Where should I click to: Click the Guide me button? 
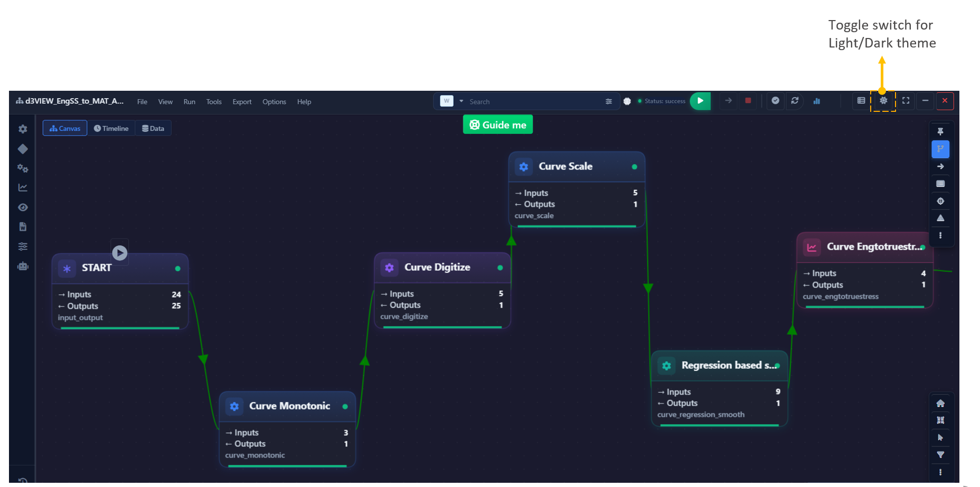click(497, 125)
